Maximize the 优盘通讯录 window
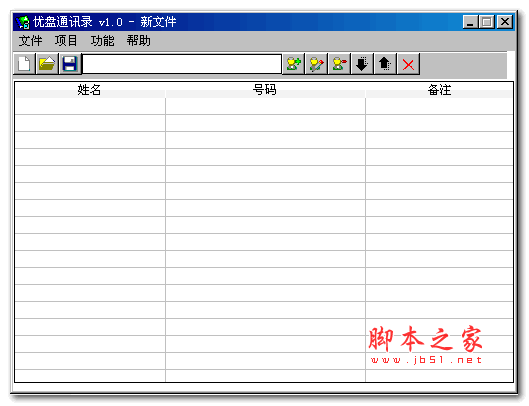The height and width of the screenshot is (406, 529). coord(487,22)
